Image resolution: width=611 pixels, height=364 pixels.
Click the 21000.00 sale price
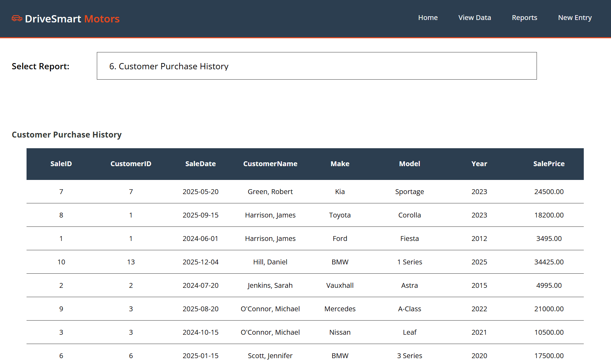[x=549, y=309]
